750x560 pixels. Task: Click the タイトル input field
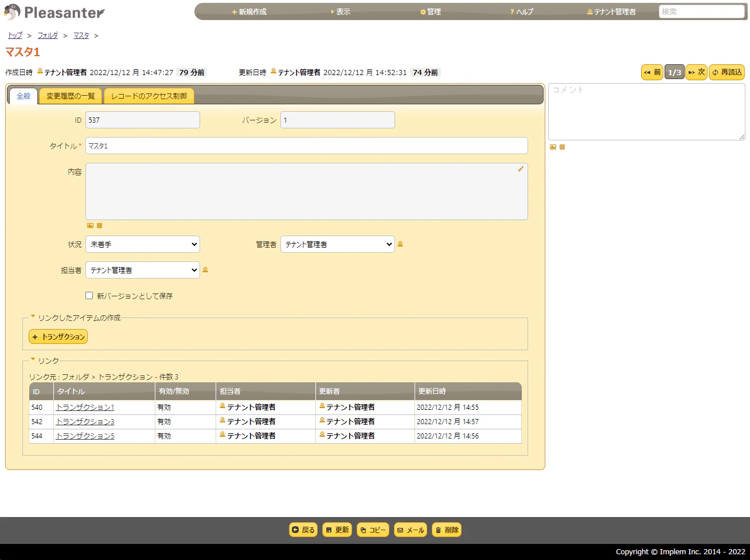coord(307,146)
